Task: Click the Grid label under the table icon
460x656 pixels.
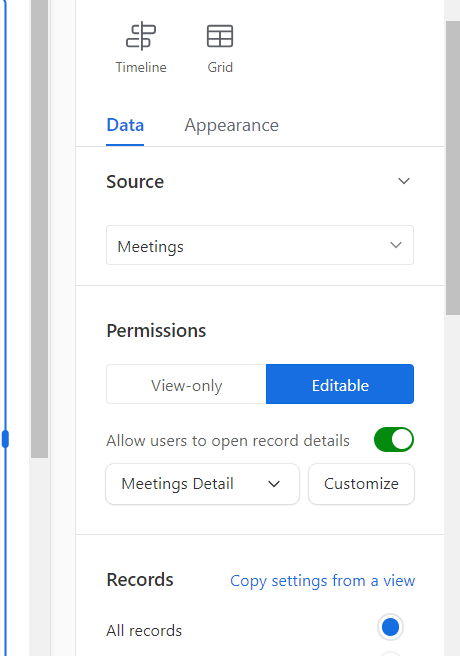Action: coord(220,67)
